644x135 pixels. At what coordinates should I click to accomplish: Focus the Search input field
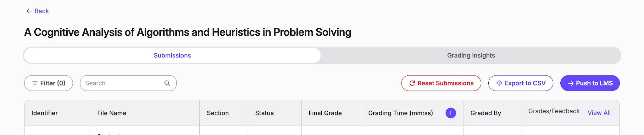pyautogui.click(x=128, y=83)
